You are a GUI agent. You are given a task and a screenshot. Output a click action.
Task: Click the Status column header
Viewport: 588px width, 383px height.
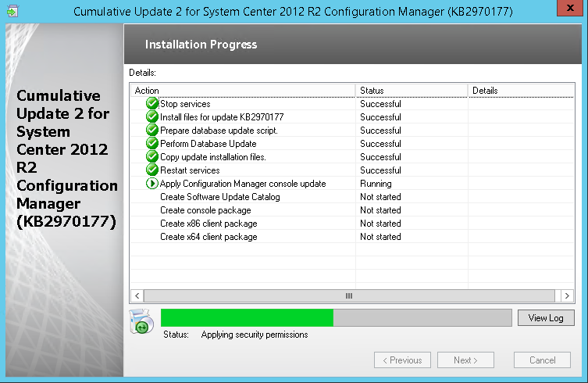[412, 91]
